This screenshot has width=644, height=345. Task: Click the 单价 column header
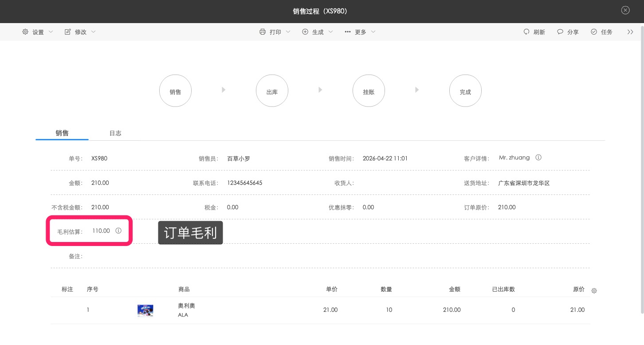[x=332, y=289]
